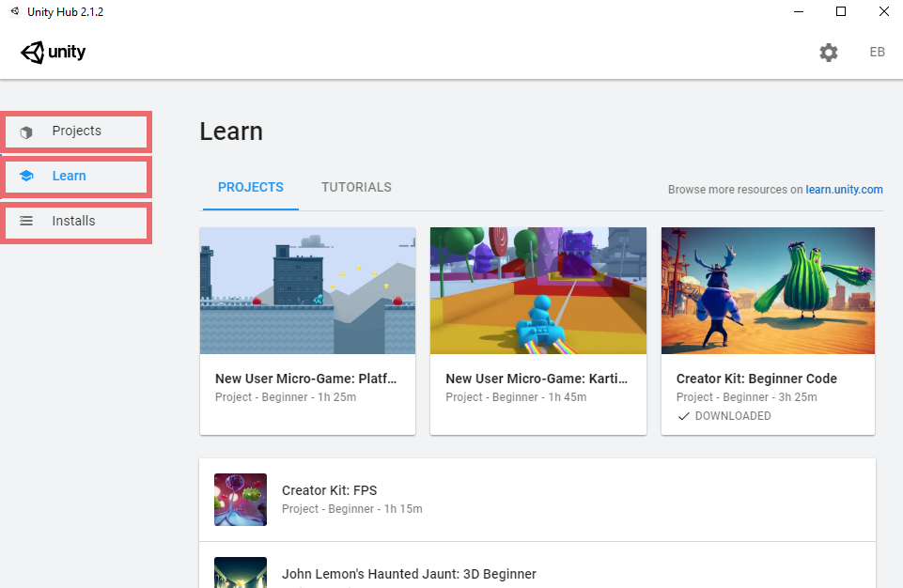Click 'Project - Beginner - 1h 45m' text
The height and width of the screenshot is (588, 903).
coord(516,396)
